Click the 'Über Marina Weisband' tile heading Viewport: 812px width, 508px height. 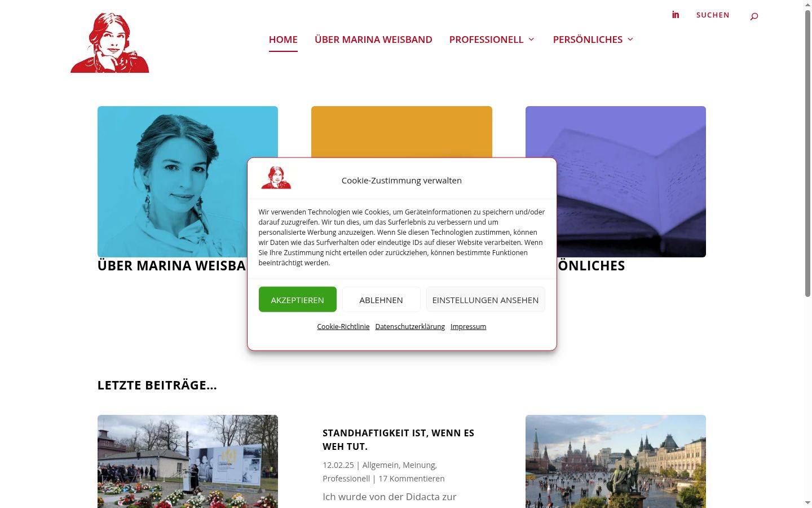click(172, 266)
